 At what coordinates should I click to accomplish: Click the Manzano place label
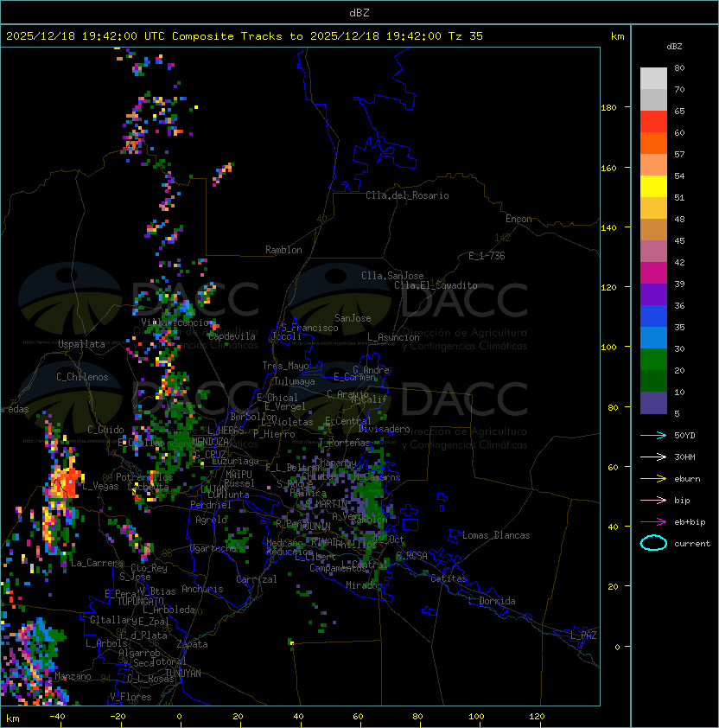(73, 676)
